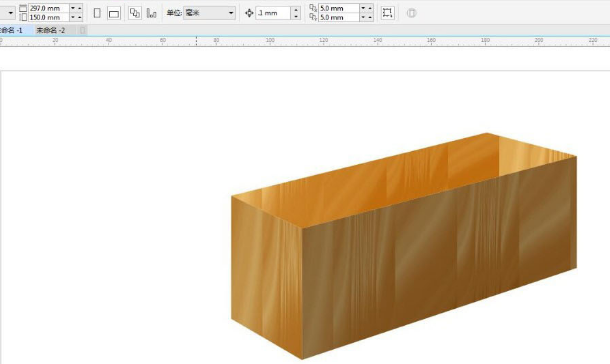Open the units dropdown
The image size is (610, 364).
click(209, 13)
